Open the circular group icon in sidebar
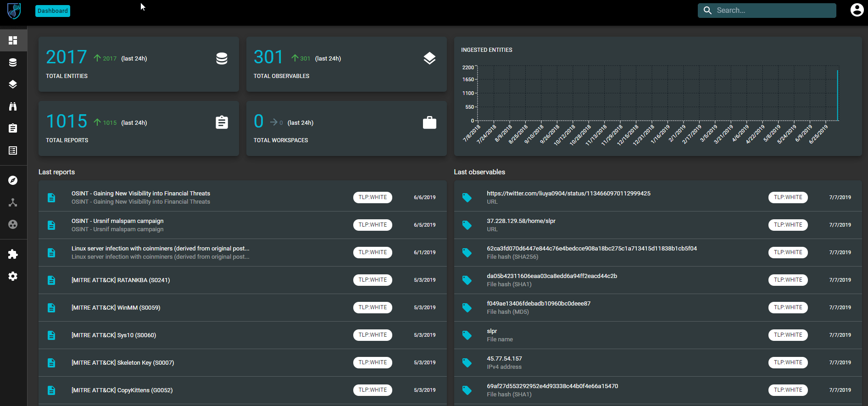 pyautogui.click(x=13, y=224)
